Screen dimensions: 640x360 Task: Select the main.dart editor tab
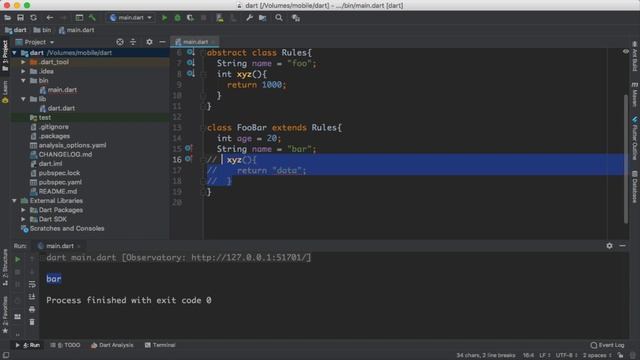[x=194, y=42]
